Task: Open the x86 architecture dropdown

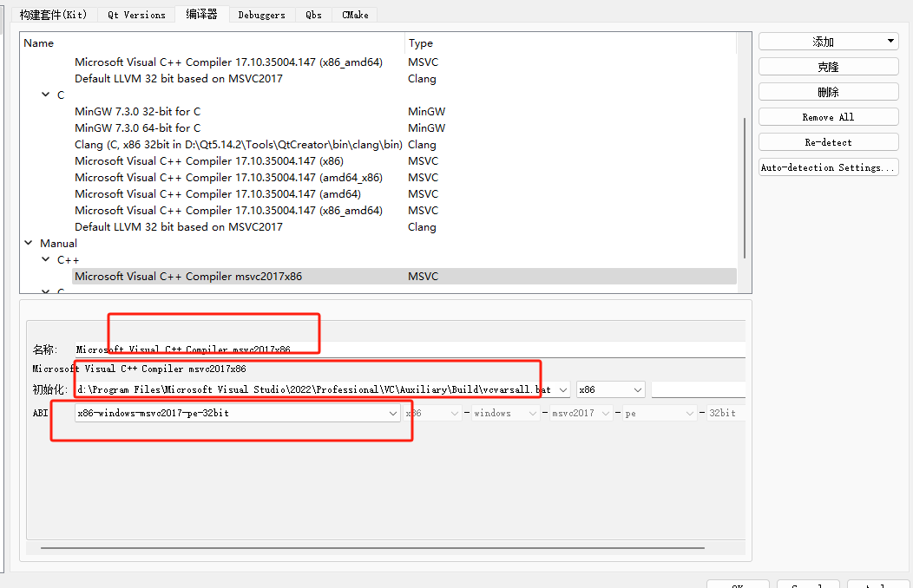Action: (x=610, y=389)
